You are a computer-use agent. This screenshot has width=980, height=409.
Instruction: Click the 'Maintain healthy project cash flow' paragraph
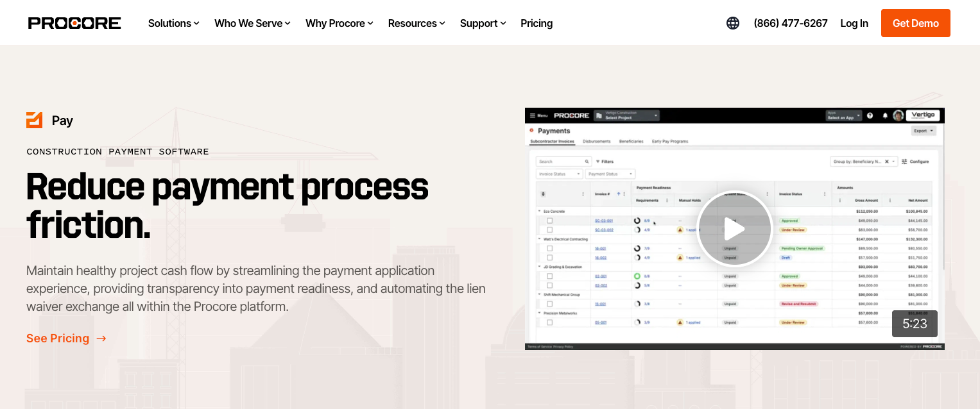click(x=255, y=288)
